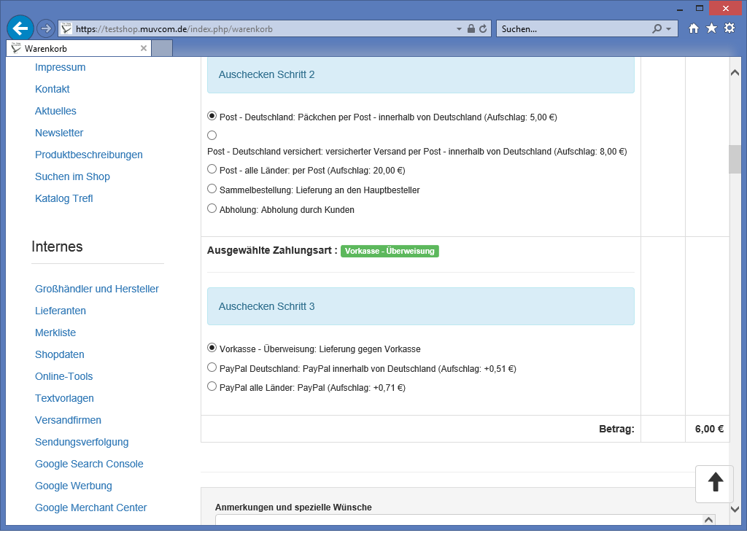Choose PayPal Deutschland payment option
The image size is (747, 560).
[x=212, y=367]
